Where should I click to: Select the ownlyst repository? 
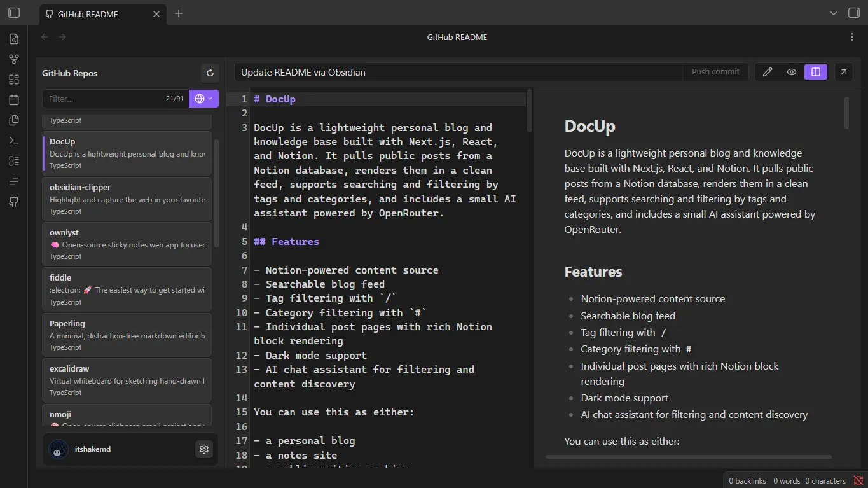click(127, 244)
